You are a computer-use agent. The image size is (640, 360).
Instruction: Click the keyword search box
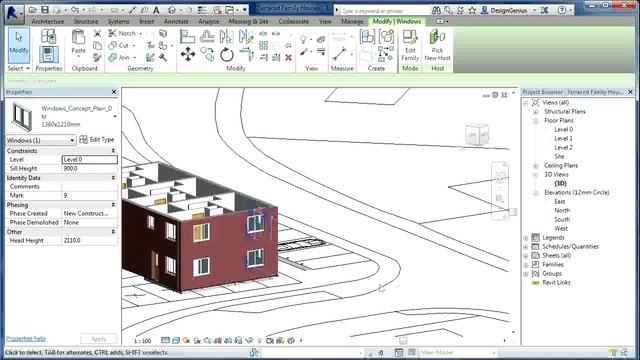click(384, 10)
